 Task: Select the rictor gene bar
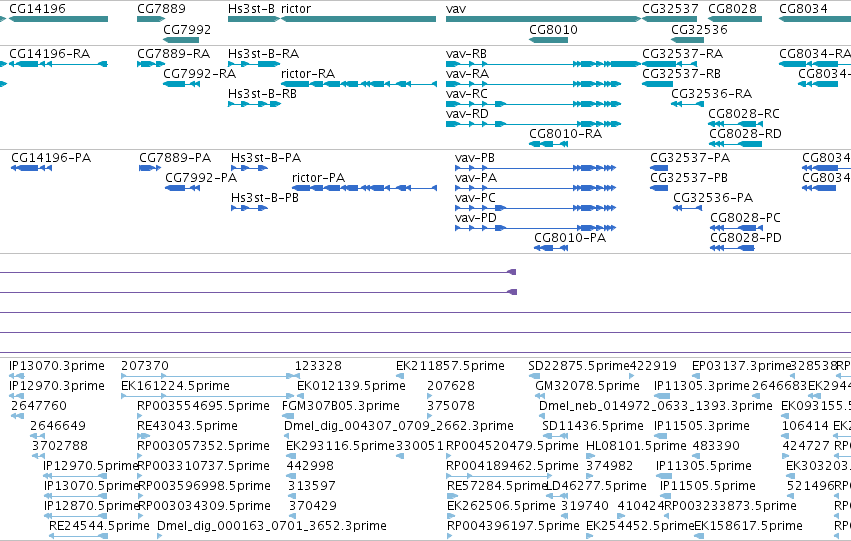(358, 19)
